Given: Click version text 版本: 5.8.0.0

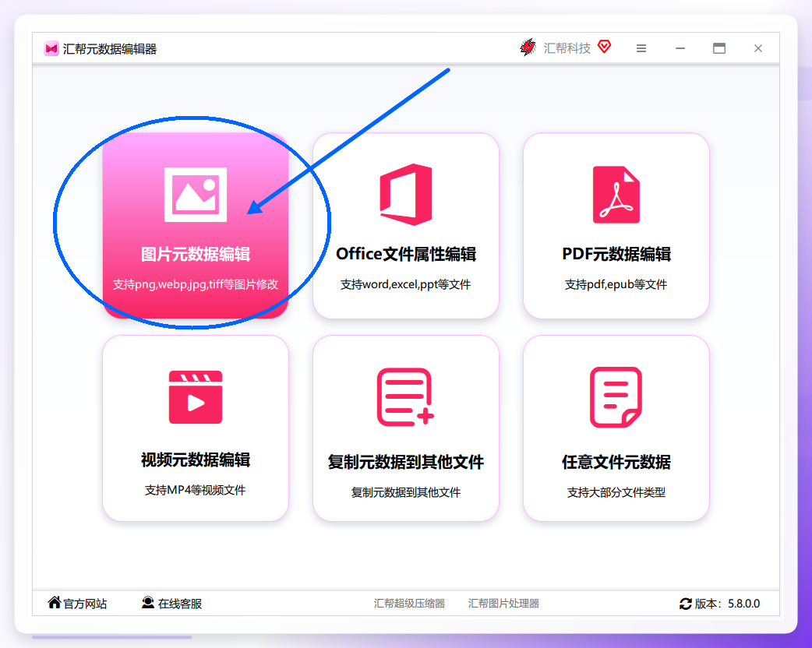Looking at the screenshot, I should 727,604.
